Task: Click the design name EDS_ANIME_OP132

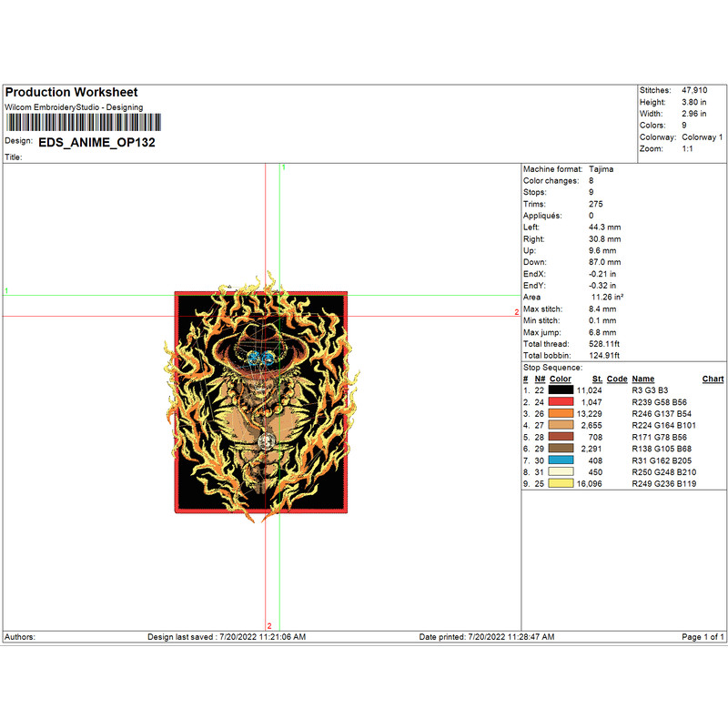Action: [96, 142]
